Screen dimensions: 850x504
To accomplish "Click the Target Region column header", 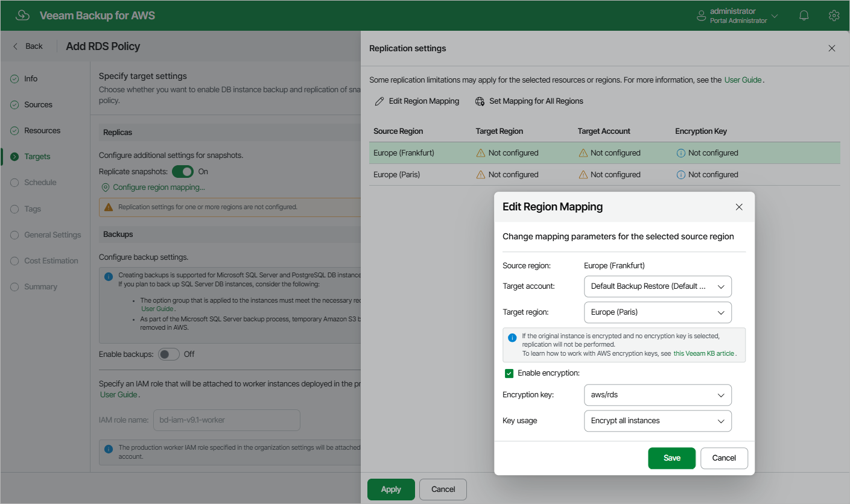I will [500, 131].
